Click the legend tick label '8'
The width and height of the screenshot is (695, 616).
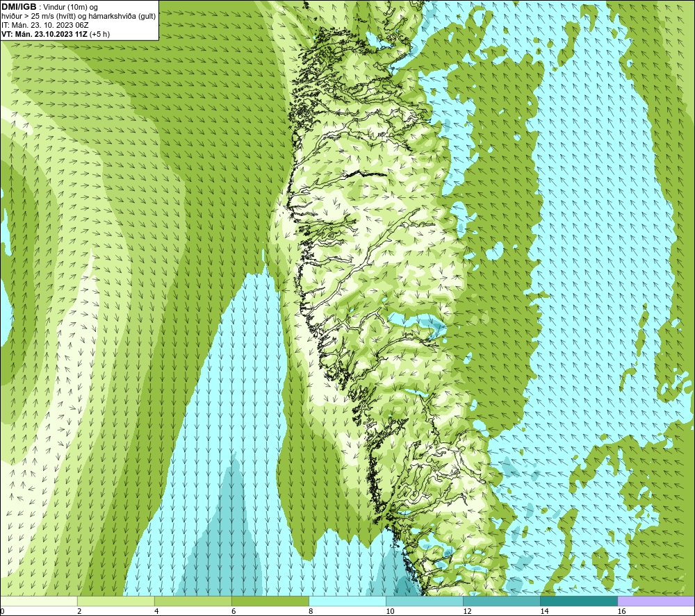311,611
